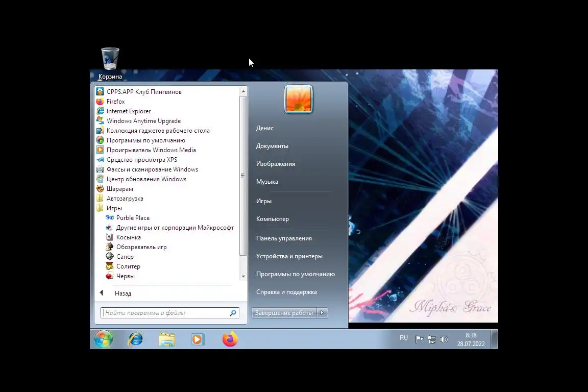588x392 pixels.
Task: Open Центр обновления Windows icon
Action: coord(100,179)
